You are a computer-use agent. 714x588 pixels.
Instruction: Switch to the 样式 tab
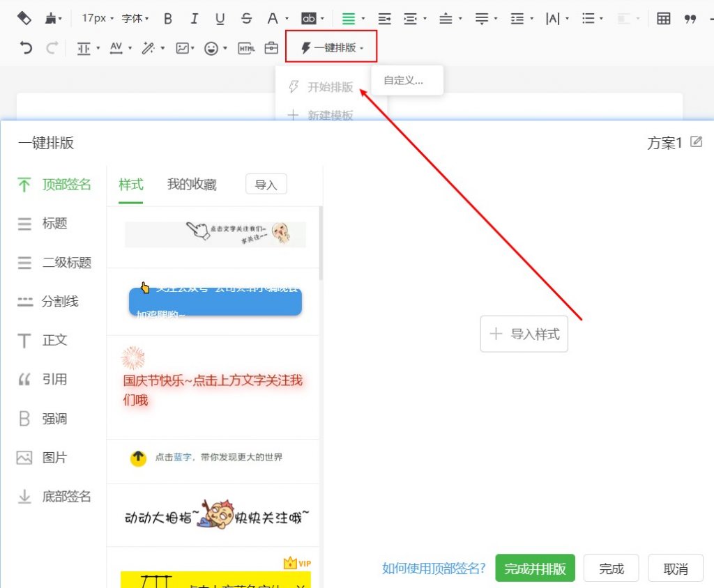(130, 185)
